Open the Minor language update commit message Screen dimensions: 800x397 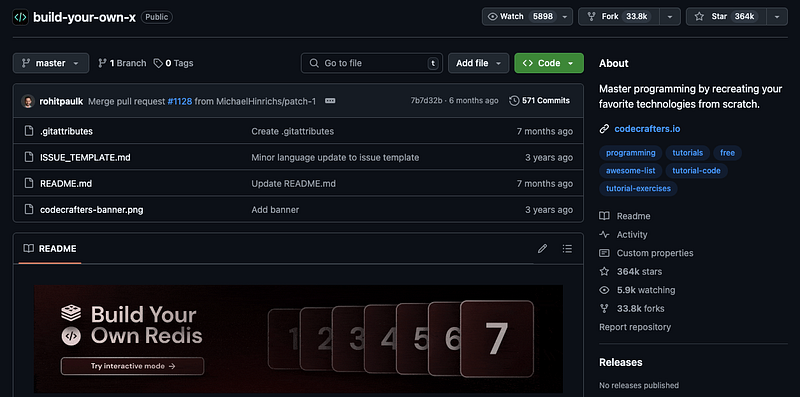point(335,157)
